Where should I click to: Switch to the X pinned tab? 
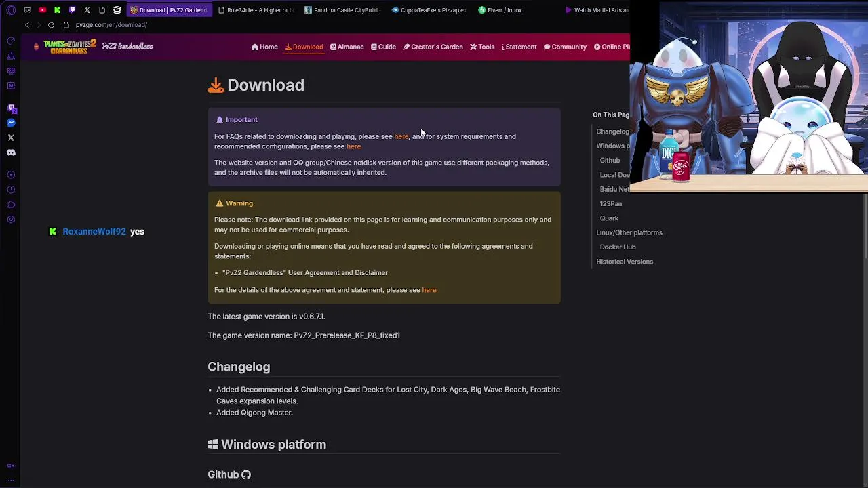click(x=87, y=10)
